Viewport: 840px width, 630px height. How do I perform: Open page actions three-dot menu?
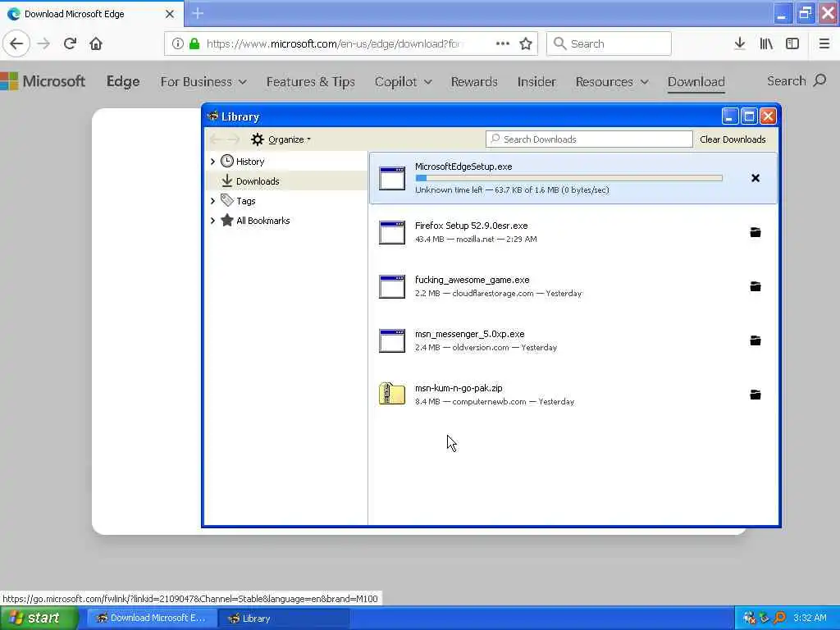503,43
